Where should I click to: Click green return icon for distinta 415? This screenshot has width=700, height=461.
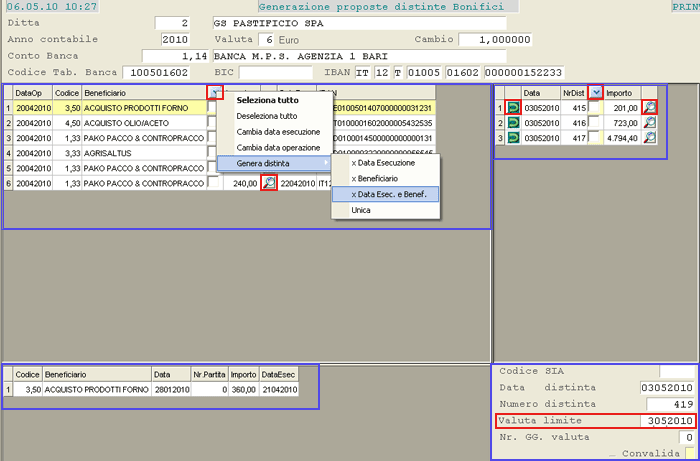tap(513, 107)
